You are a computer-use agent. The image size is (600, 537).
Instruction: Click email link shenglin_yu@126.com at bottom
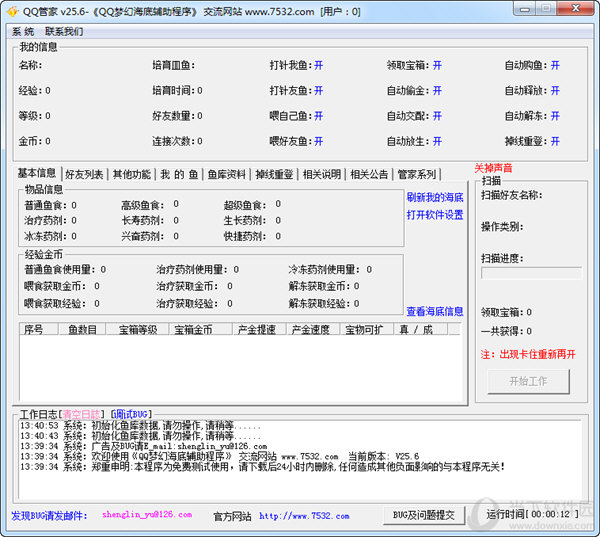coord(147,515)
